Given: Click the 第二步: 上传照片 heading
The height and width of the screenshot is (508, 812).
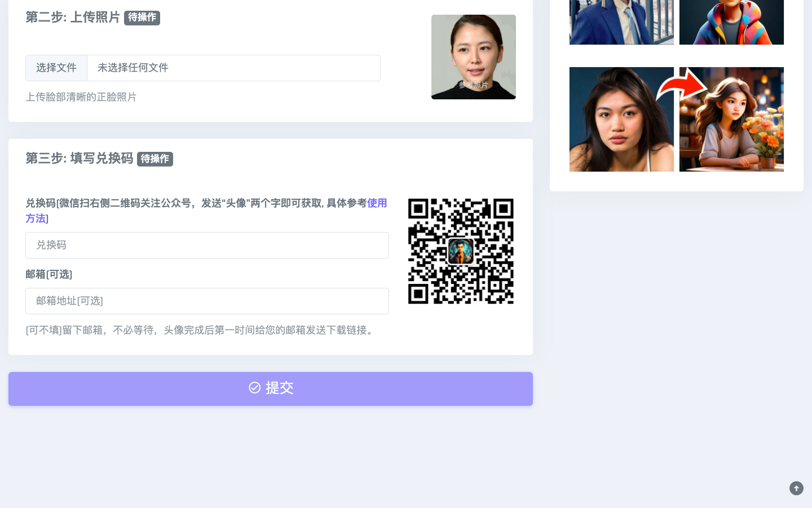Looking at the screenshot, I should point(73,17).
